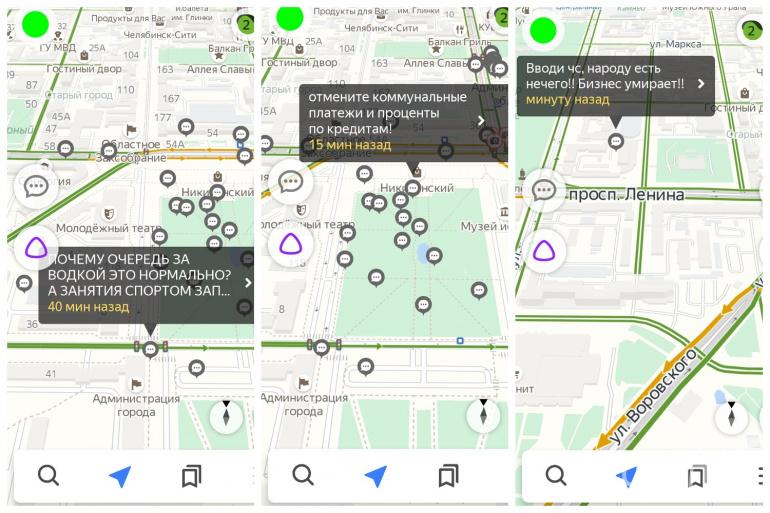Screen dimensions: 770x513
Task: Open the Alice voice assistant in the left screenshot
Action: coord(37,250)
